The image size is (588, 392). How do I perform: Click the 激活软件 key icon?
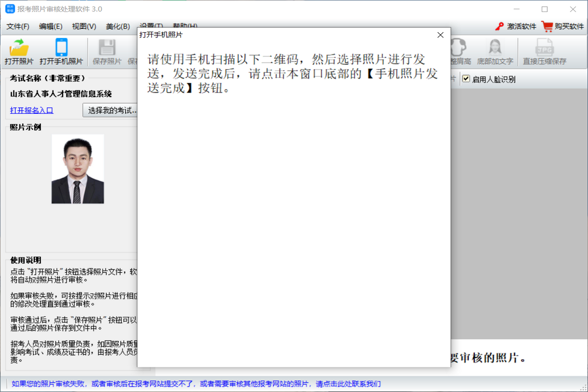coord(499,26)
